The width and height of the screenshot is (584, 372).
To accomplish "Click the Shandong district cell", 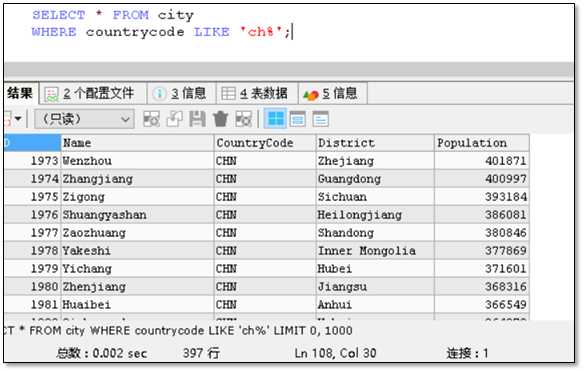I will (x=375, y=233).
